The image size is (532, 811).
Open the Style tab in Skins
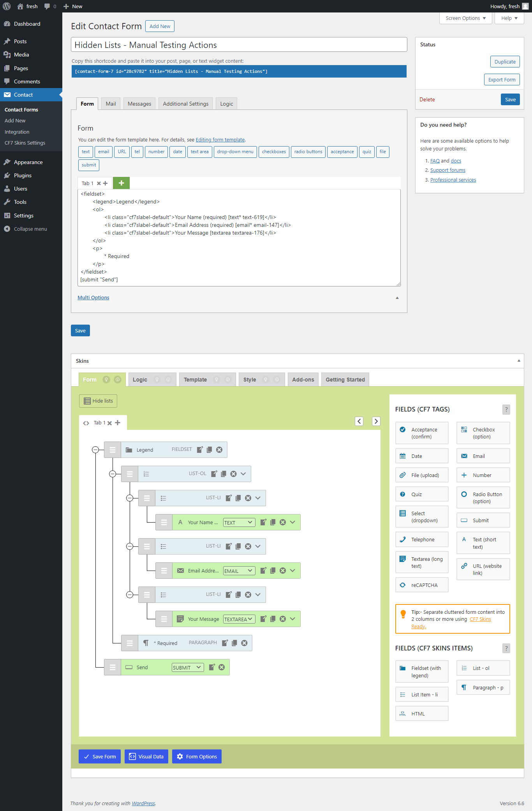(x=250, y=380)
